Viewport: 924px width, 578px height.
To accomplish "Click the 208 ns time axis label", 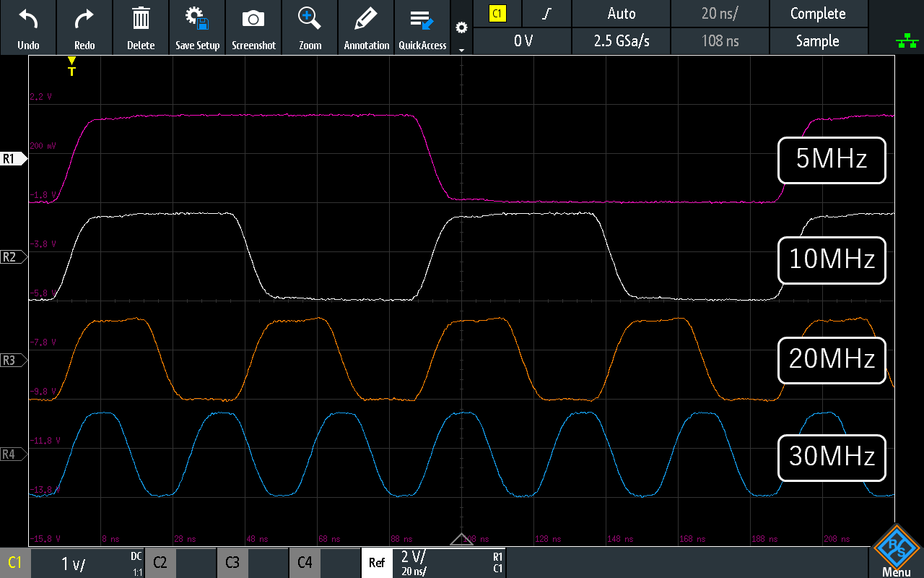I will (835, 539).
